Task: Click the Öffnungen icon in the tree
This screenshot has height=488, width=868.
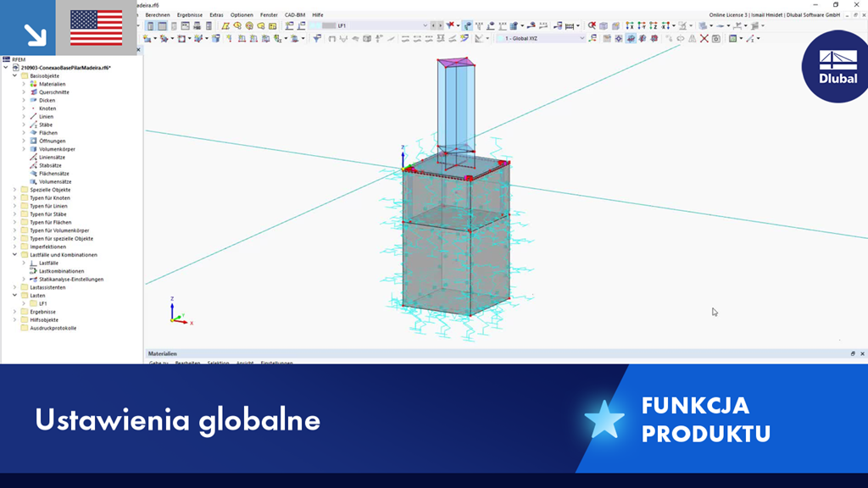Action: tap(33, 141)
